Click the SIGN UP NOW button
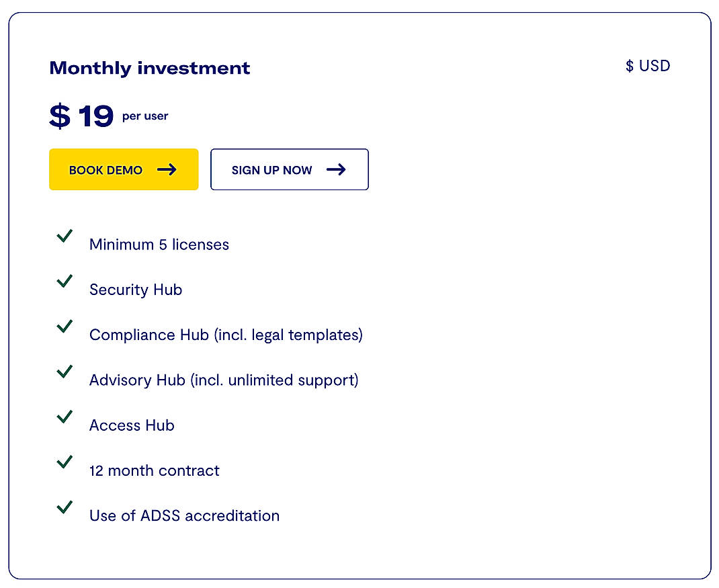Viewport: 719px width, 588px height. 289,169
